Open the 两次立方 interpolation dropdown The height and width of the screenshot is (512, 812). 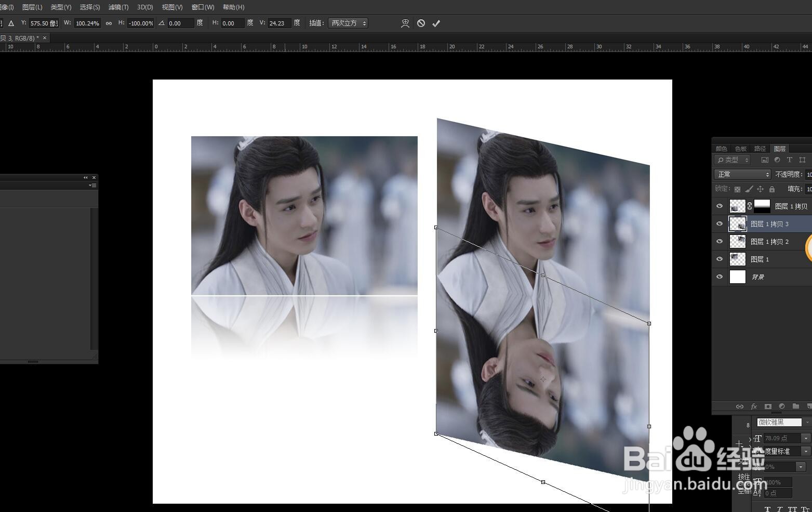tap(348, 23)
